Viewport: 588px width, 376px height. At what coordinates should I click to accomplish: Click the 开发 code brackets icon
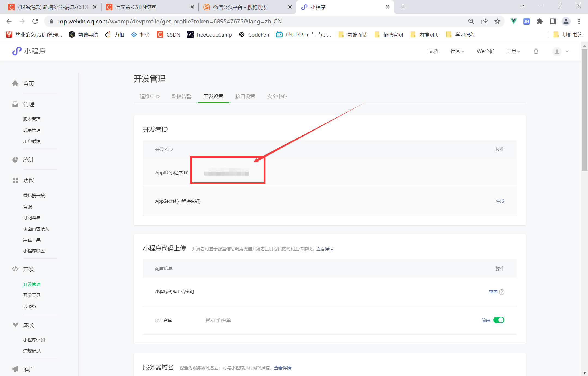[15, 269]
